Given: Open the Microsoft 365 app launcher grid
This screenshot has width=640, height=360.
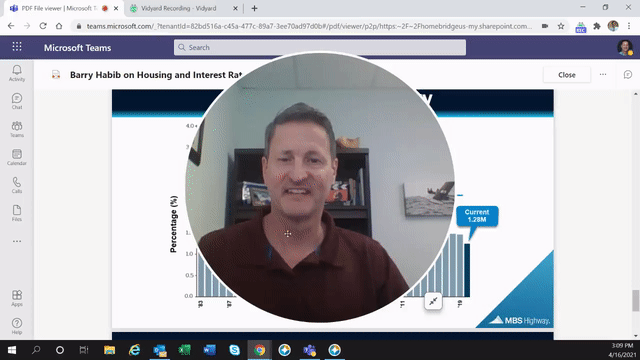Looking at the screenshot, I should (17, 47).
